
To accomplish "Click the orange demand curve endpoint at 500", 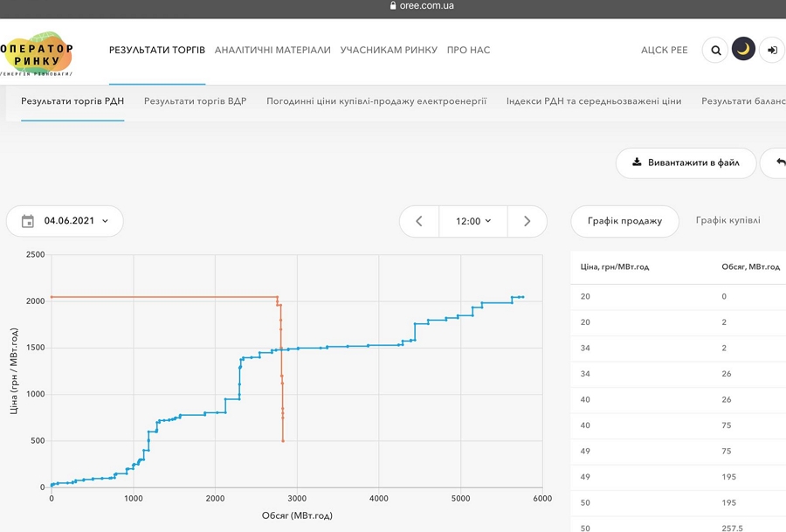I will (x=283, y=441).
